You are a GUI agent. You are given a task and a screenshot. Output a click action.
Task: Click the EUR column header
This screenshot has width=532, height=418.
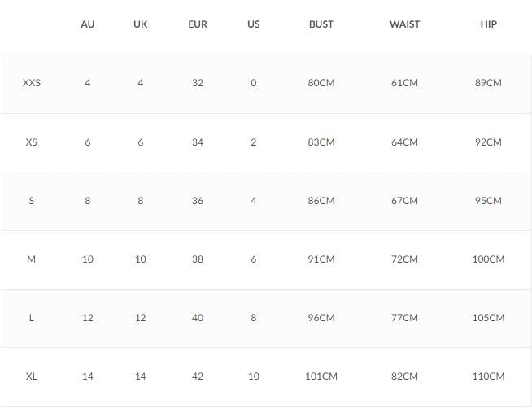pos(198,24)
